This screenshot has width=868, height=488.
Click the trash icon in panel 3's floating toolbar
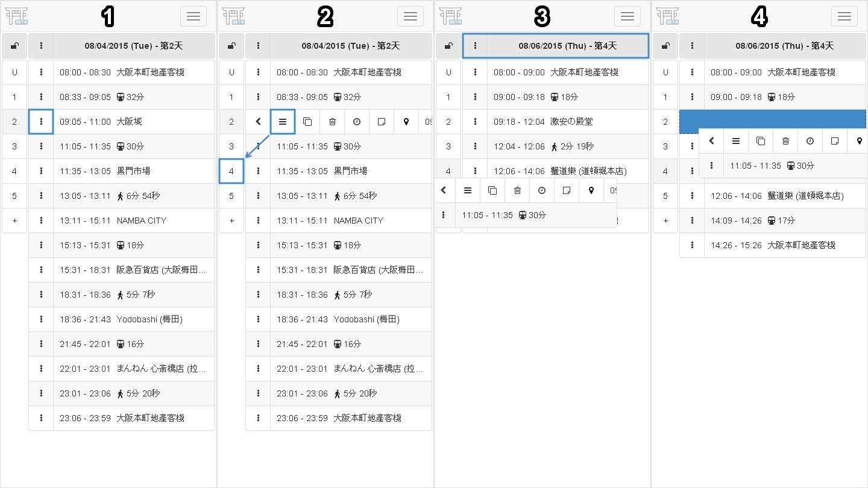click(x=517, y=190)
